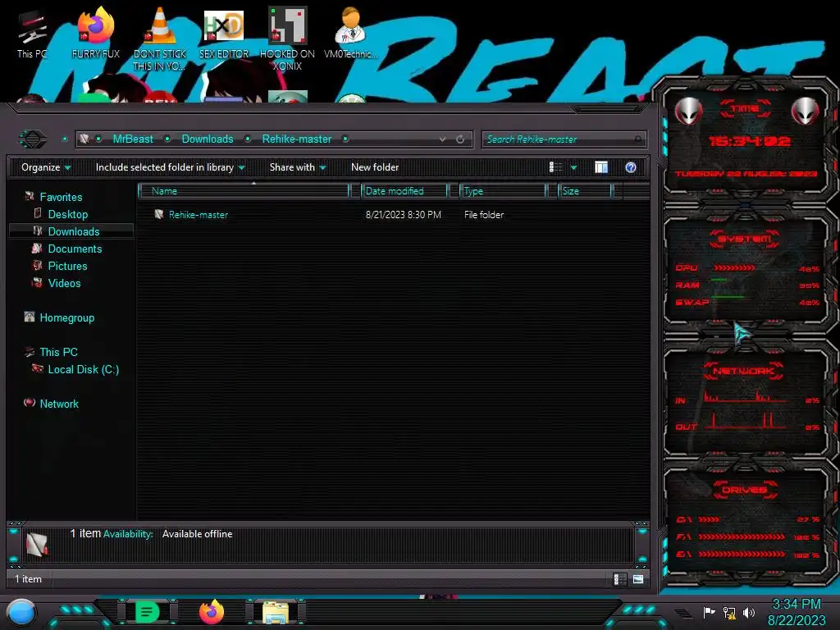Open Explorer help question mark icon
Screen dimensions: 840x630
(x=631, y=167)
